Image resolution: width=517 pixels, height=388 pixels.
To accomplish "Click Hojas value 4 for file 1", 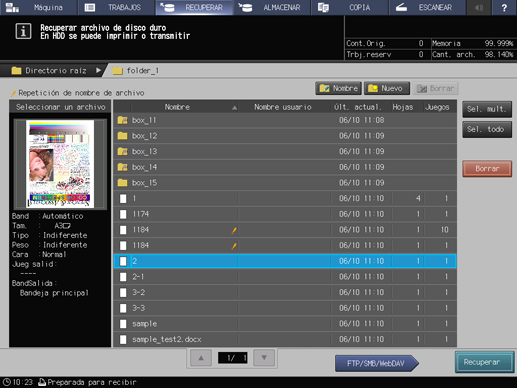I will (418, 199).
